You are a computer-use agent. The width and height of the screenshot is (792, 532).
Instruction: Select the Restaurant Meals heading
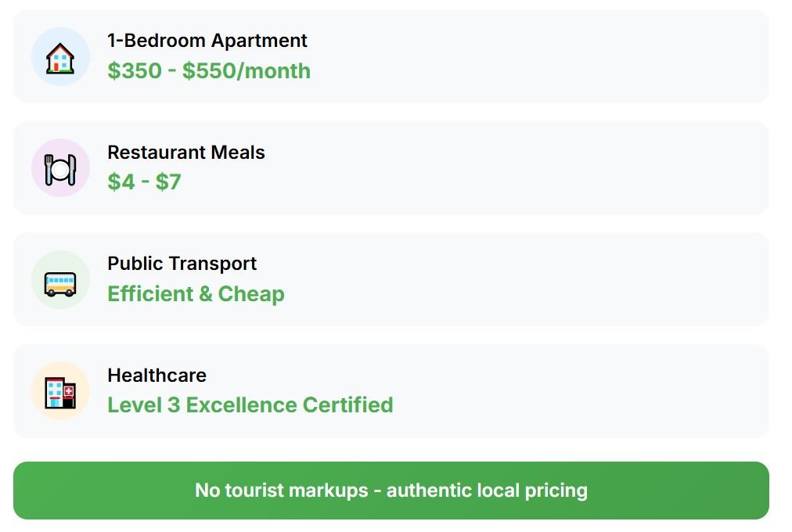click(x=186, y=152)
